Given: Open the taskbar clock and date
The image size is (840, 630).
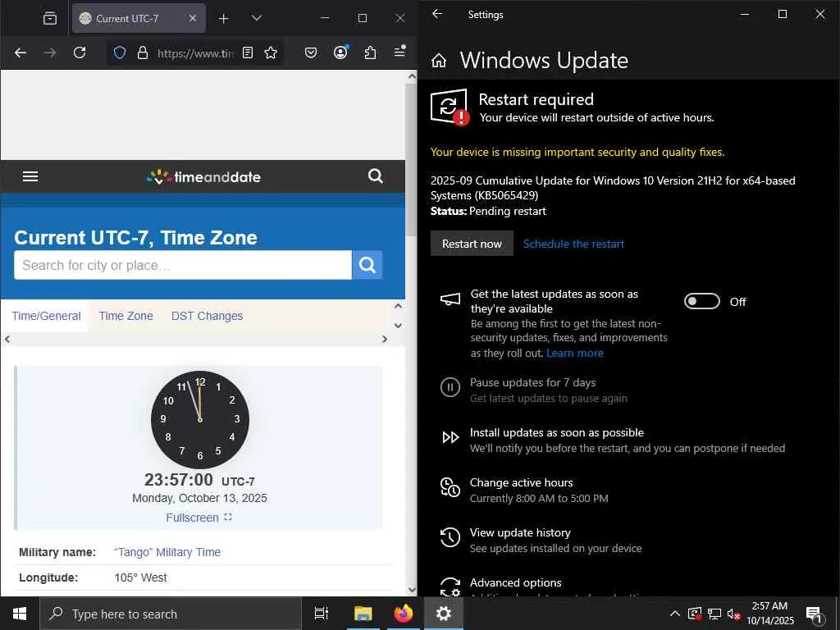Looking at the screenshot, I should coord(769,614).
